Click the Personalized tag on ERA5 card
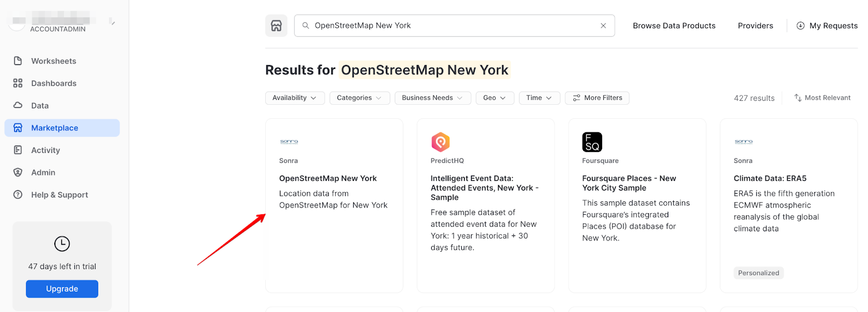 pyautogui.click(x=758, y=273)
